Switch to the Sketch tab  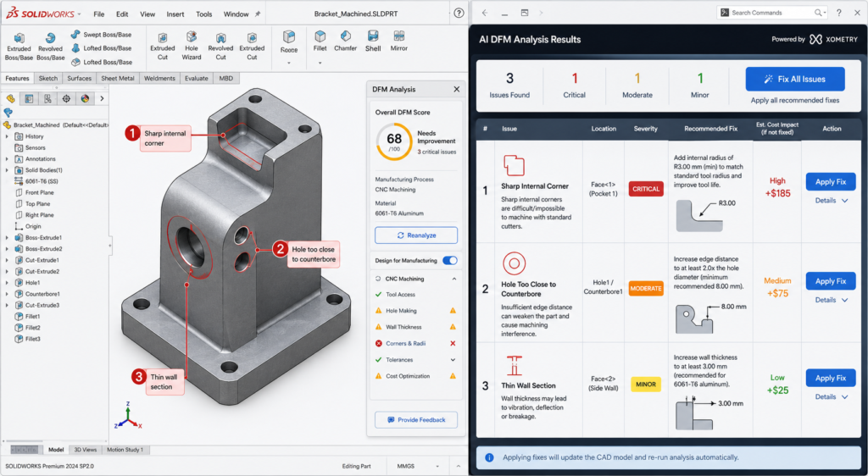click(48, 79)
